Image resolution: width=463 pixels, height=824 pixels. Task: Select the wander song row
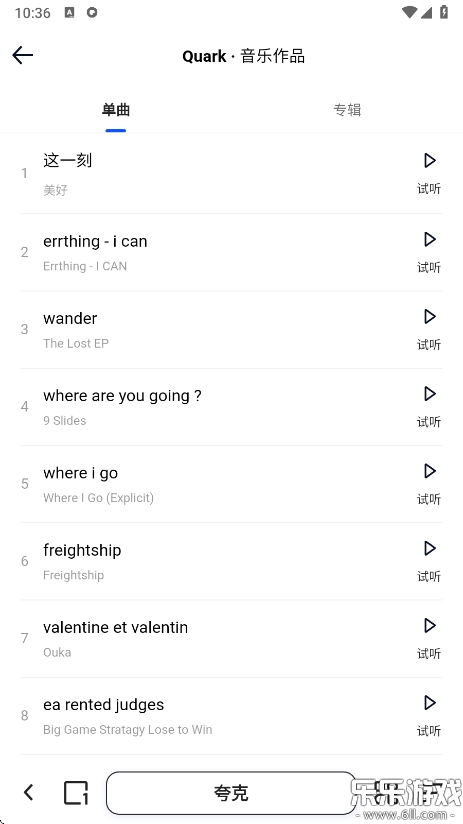[231, 329]
